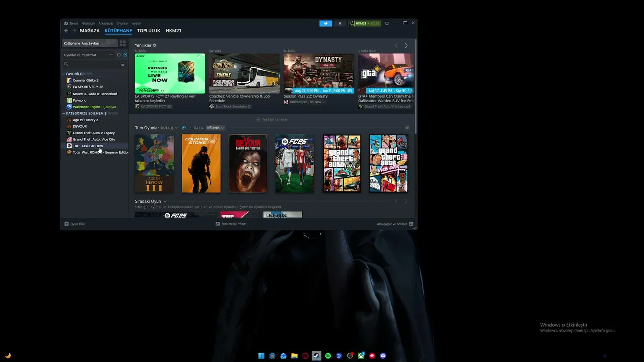Switch to the MAĞAZA tab
The image size is (644, 362).
(90, 31)
